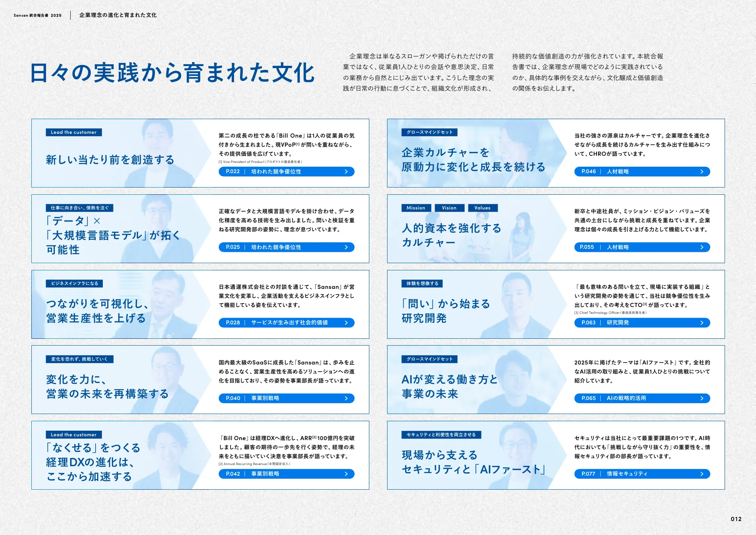
Task: Click the セキュリティと利便性を両立させる label
Action: [440, 435]
